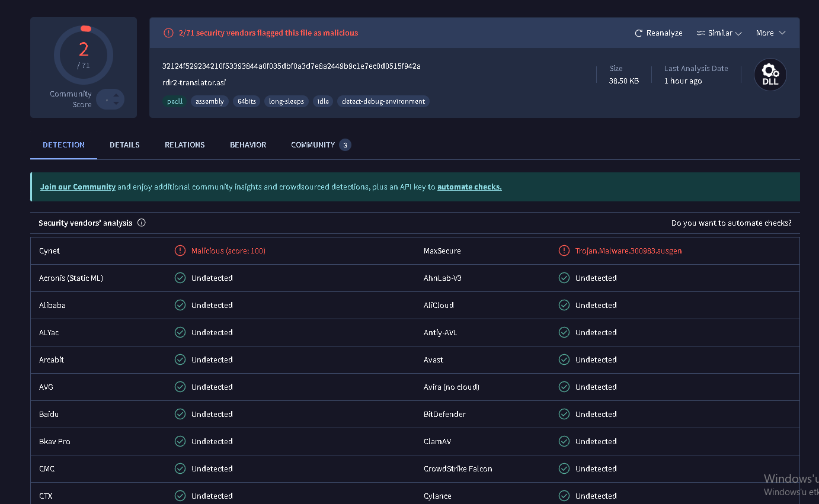The width and height of the screenshot is (819, 504).
Task: Click the green check icon for Acronis (Static ML)
Action: [x=180, y=278]
